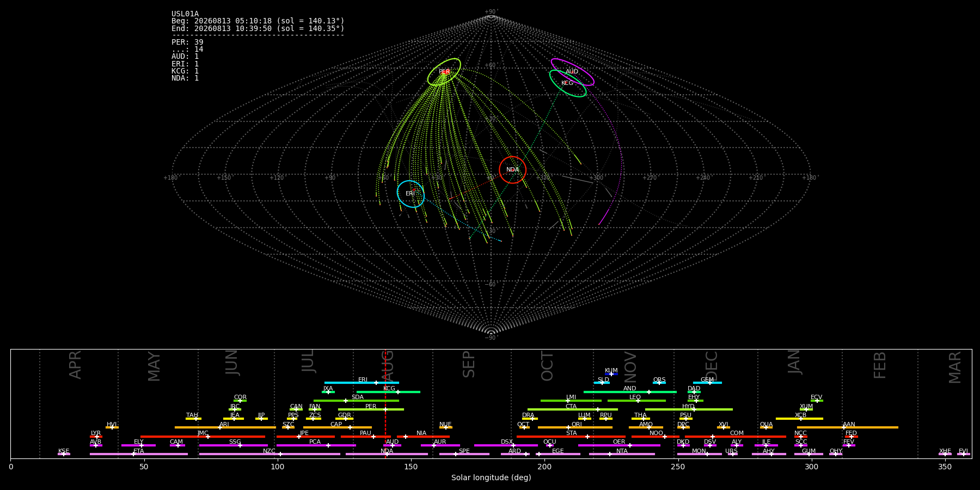Click the PCA shower bar label
This screenshot has height=490, width=980.
click(x=315, y=442)
